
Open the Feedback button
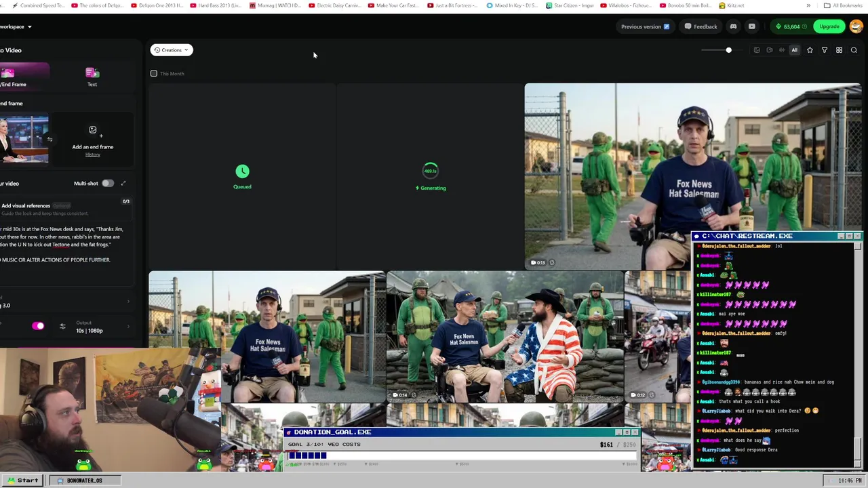click(x=701, y=26)
